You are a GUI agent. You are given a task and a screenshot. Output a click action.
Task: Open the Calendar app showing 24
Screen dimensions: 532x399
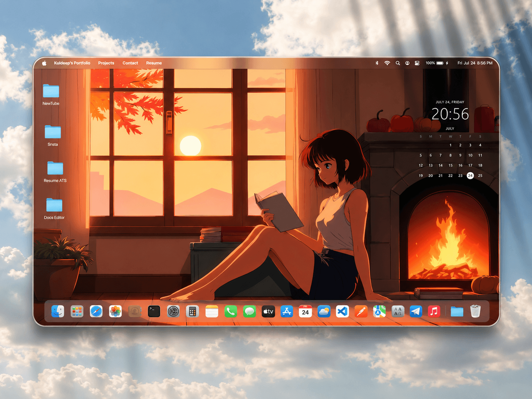click(305, 312)
